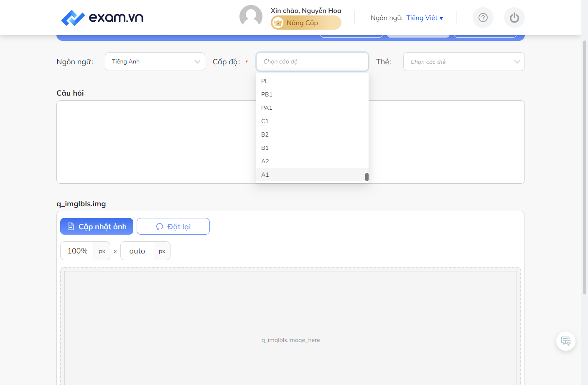Click the crown icon on Nâng Cấp
Screen dimensions: 588x385
278,23
